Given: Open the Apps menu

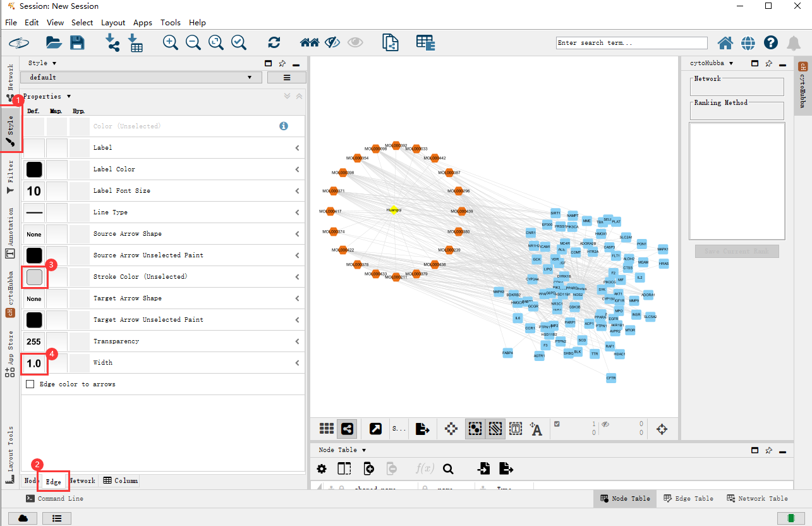Looking at the screenshot, I should (143, 22).
